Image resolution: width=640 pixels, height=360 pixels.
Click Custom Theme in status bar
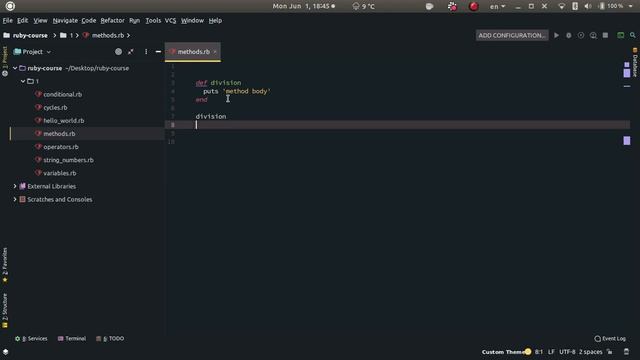tap(503, 352)
